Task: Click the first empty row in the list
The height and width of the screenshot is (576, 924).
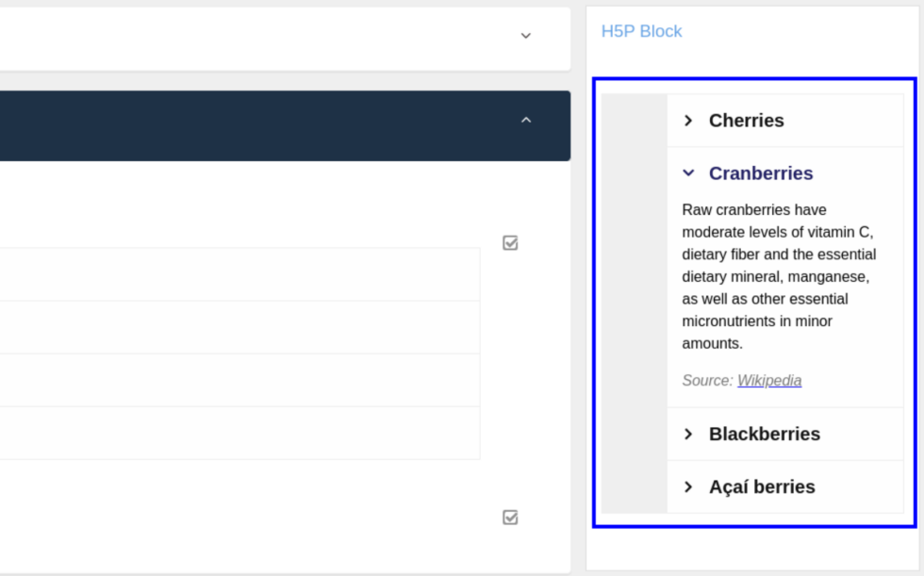Action: [x=240, y=273]
